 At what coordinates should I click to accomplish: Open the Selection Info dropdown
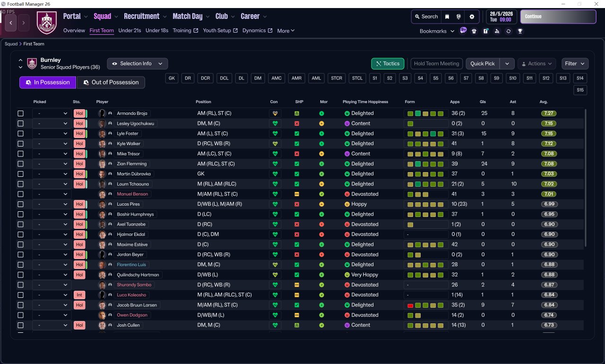tap(137, 63)
